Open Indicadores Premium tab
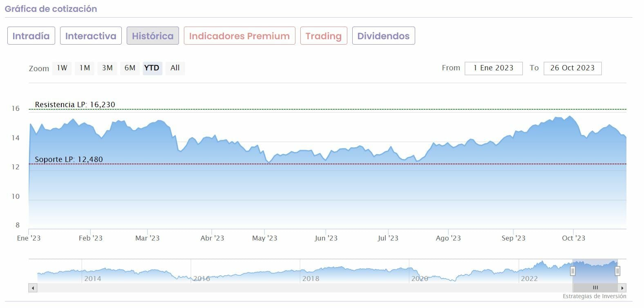 (x=239, y=36)
